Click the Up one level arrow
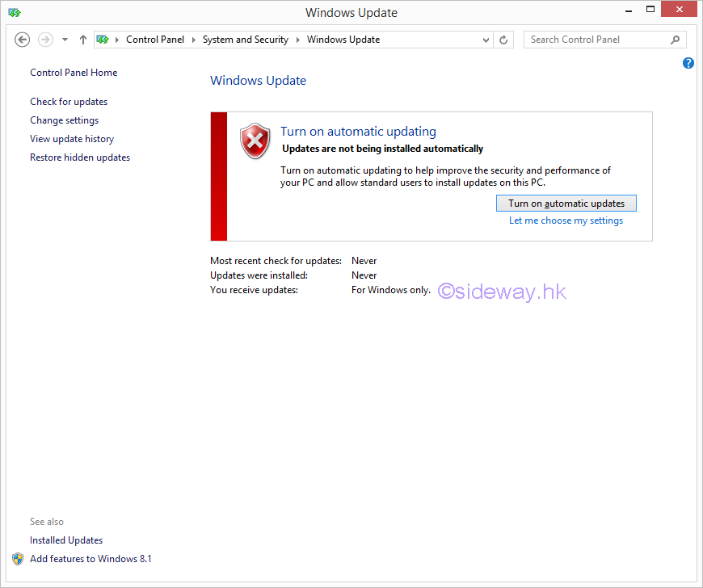703x588 pixels. point(83,40)
